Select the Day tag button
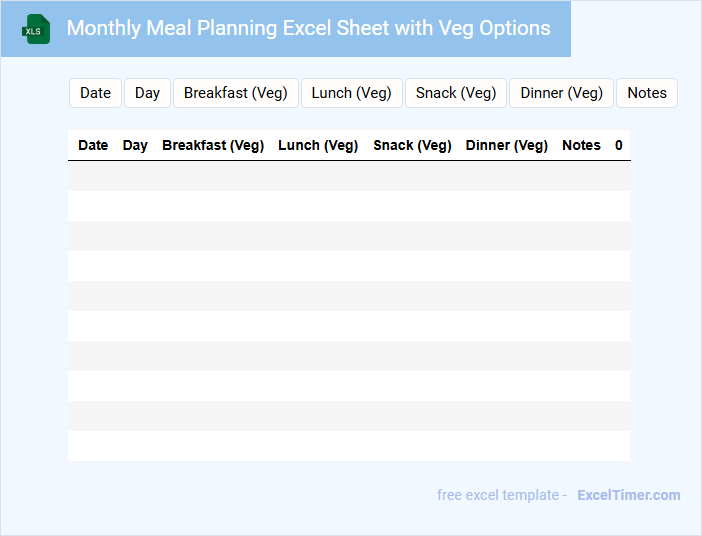This screenshot has height=536, width=702. [147, 93]
